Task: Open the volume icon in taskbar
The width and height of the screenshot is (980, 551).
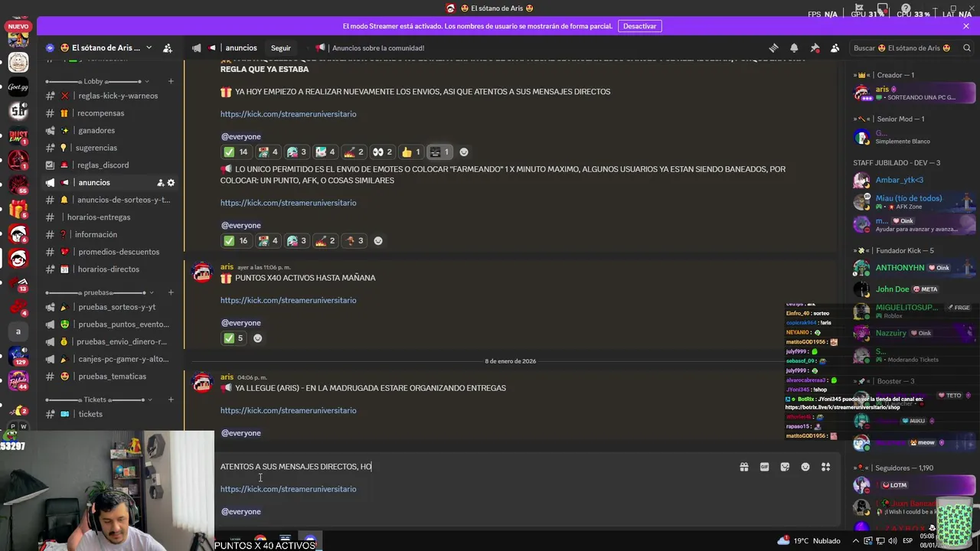Action: point(891,540)
